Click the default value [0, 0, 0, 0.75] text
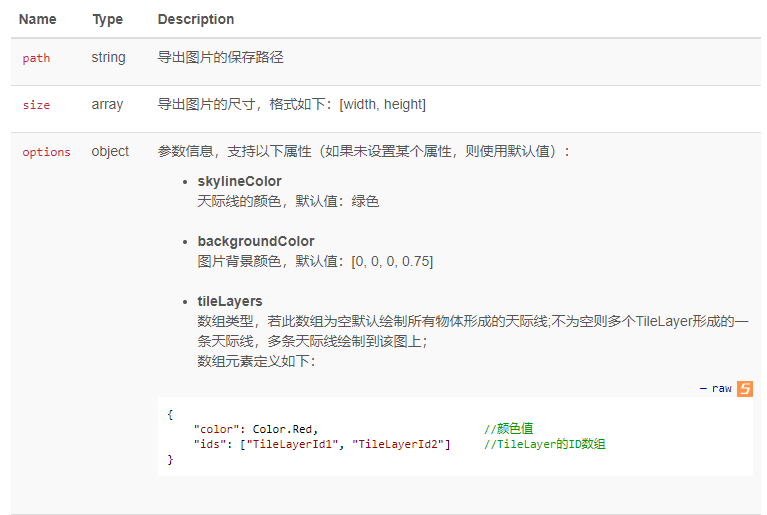The height and width of the screenshot is (515, 767). click(392, 261)
